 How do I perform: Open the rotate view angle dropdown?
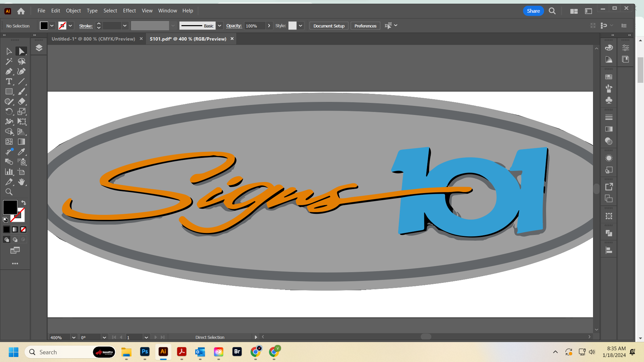click(x=104, y=338)
